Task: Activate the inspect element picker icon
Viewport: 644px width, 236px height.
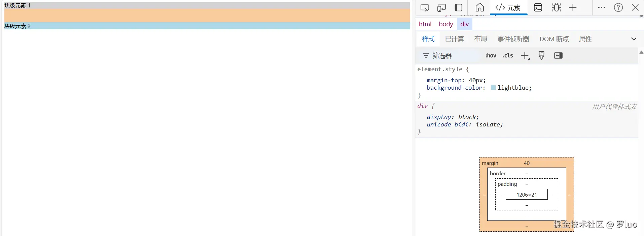Action: coord(425,7)
